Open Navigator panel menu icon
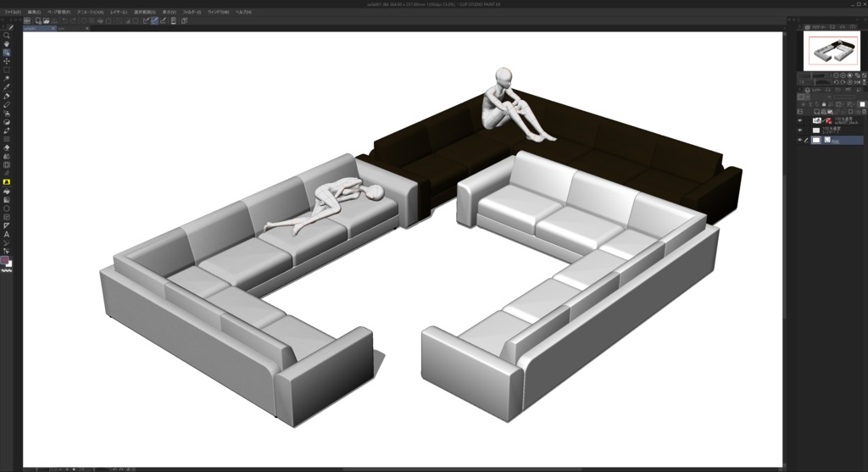 click(x=799, y=26)
